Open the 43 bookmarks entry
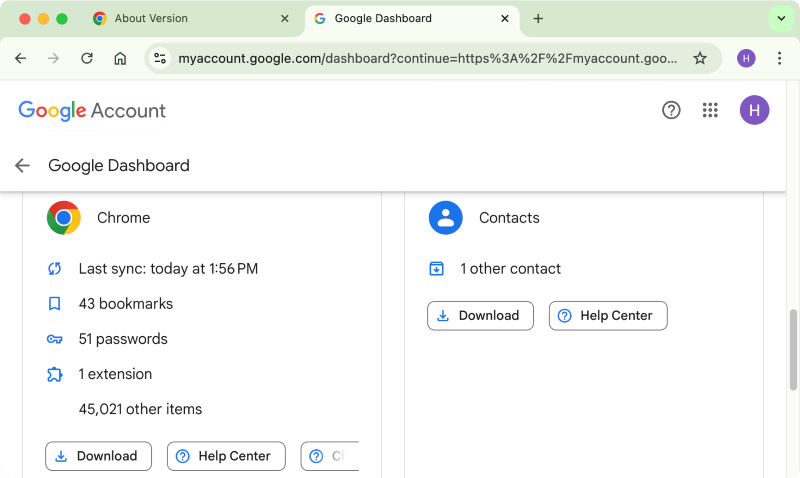 click(x=126, y=304)
